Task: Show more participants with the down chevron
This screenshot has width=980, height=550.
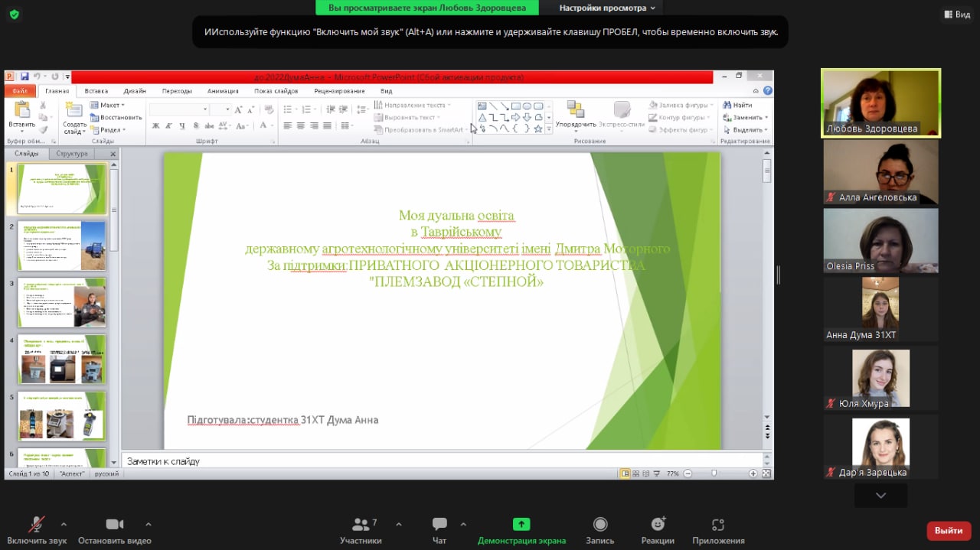Action: coord(880,496)
